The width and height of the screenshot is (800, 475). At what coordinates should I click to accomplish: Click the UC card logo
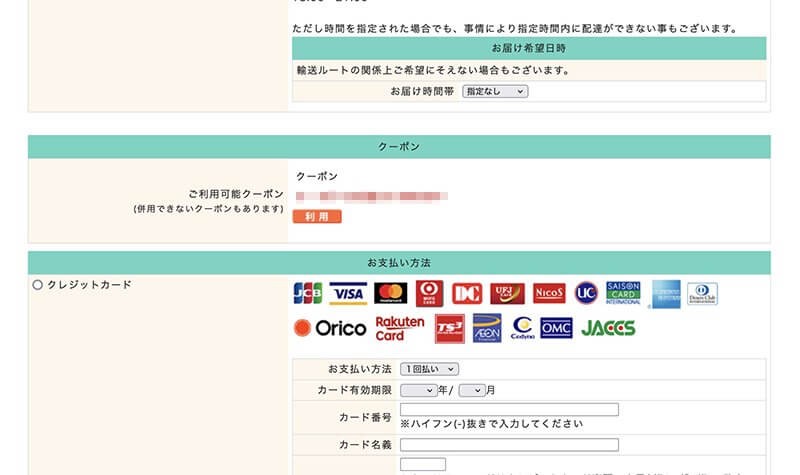pyautogui.click(x=586, y=293)
